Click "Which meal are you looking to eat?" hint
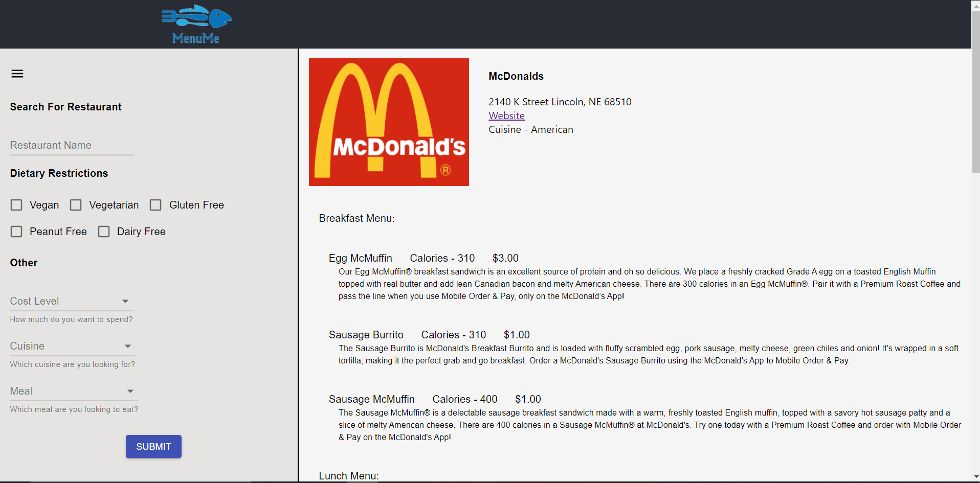 (x=74, y=409)
